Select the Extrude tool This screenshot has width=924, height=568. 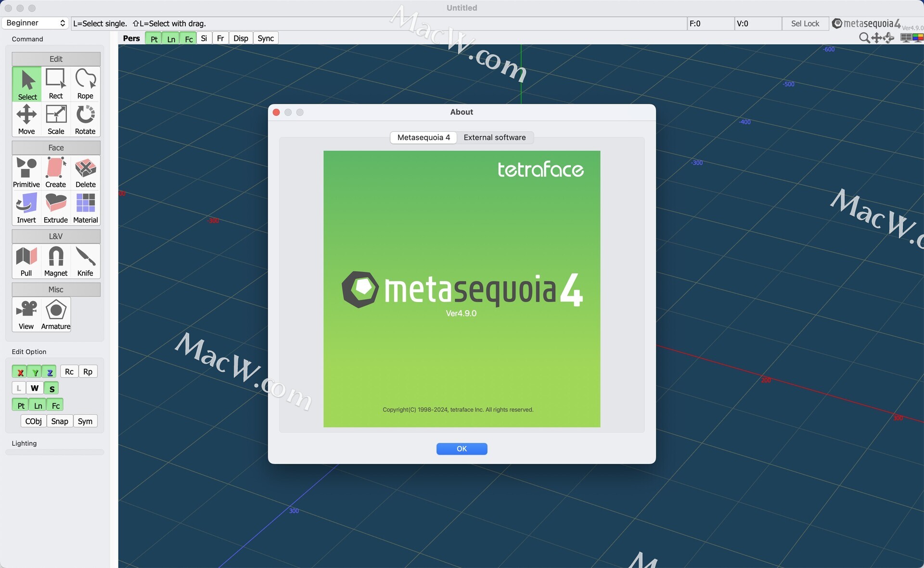pyautogui.click(x=56, y=208)
